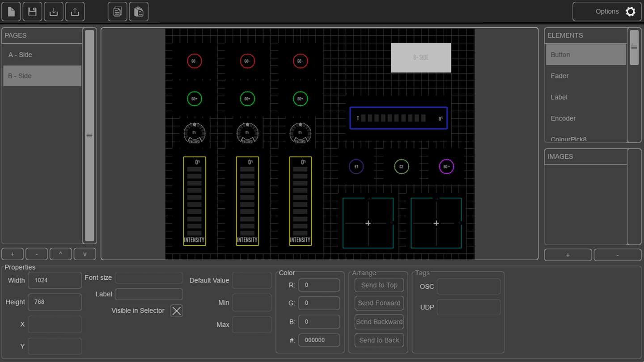Viewport: 644px width, 362px height.
Task: Select the rightmost red GO- button in fader columns
Action: coord(300,61)
